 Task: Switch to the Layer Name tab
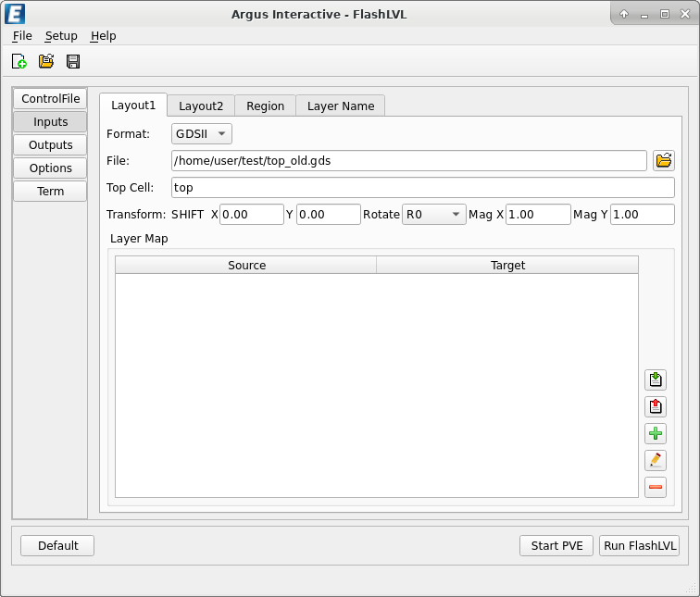(x=341, y=106)
